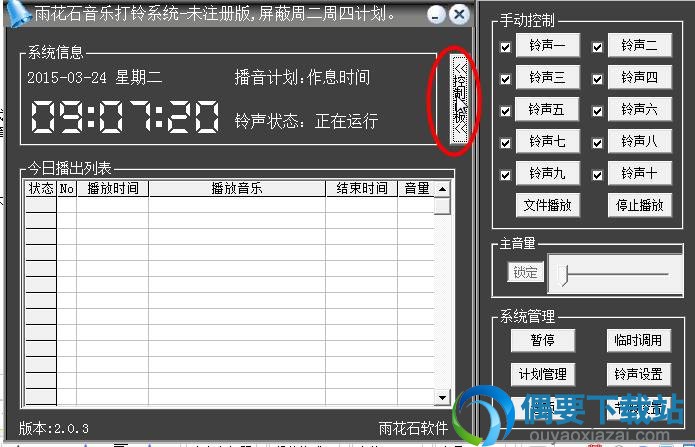This screenshot has height=447, width=695.
Task: Click the 播音计划:作息时间 text
Action: (302, 78)
